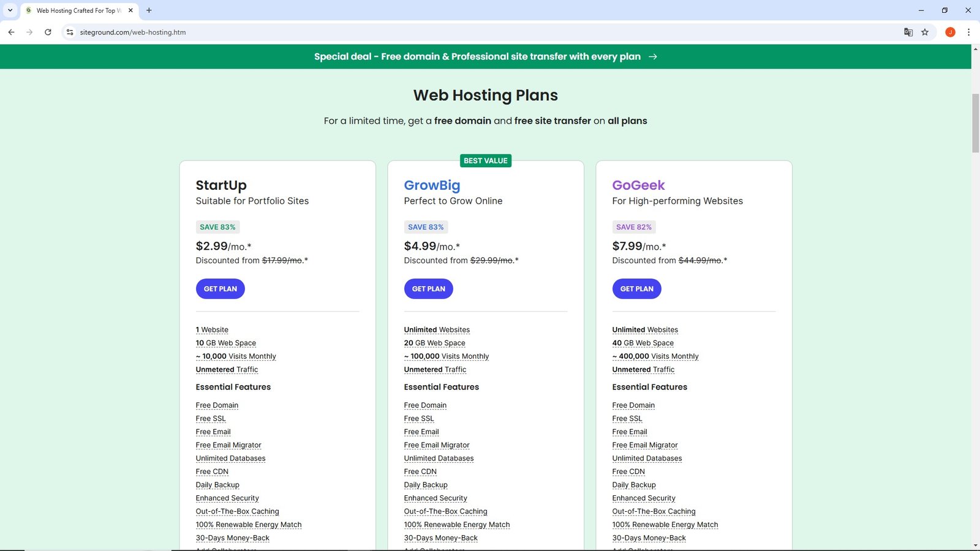980x551 pixels.
Task: Click the '$4.99/mo.' price
Action: point(432,246)
